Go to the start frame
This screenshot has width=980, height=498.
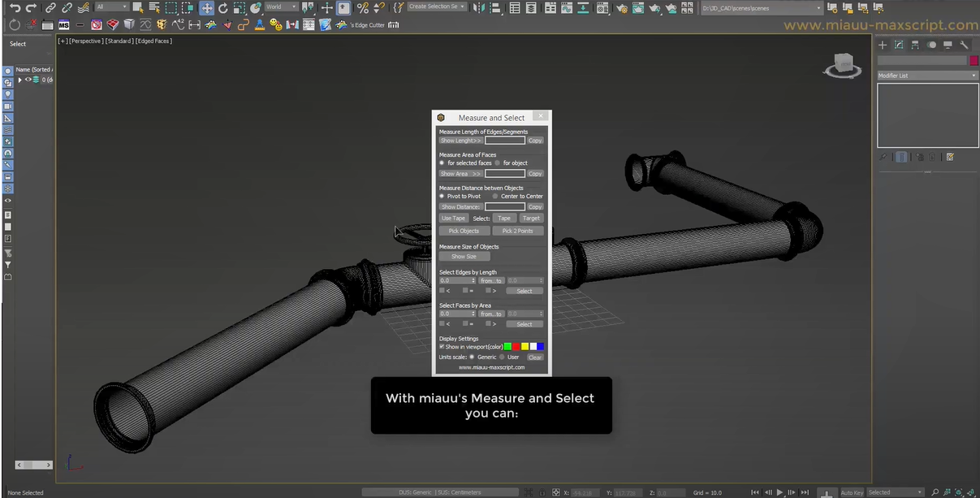click(754, 492)
